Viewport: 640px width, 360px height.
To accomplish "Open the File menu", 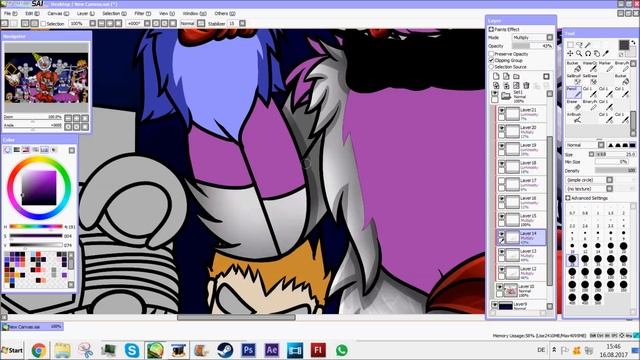I will point(11,13).
